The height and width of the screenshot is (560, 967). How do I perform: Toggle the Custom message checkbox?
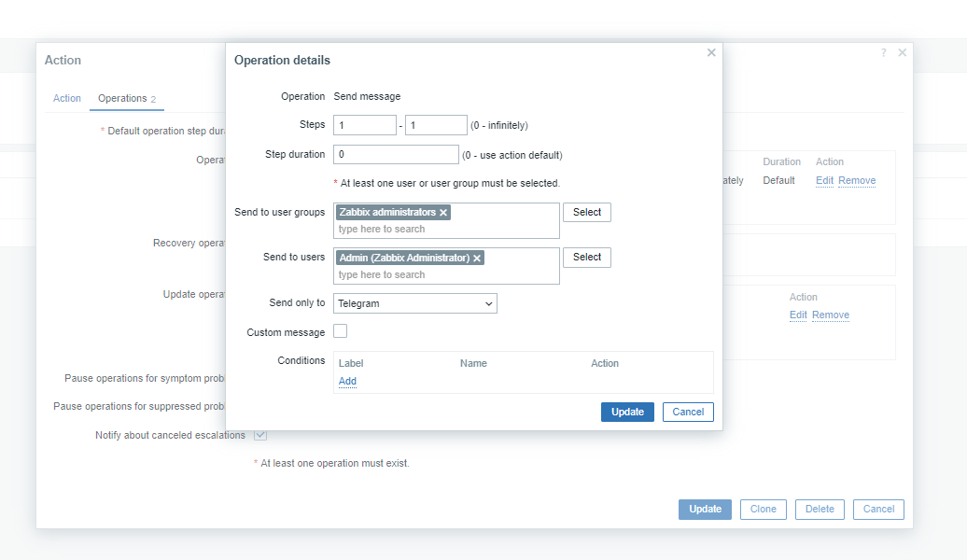[341, 331]
